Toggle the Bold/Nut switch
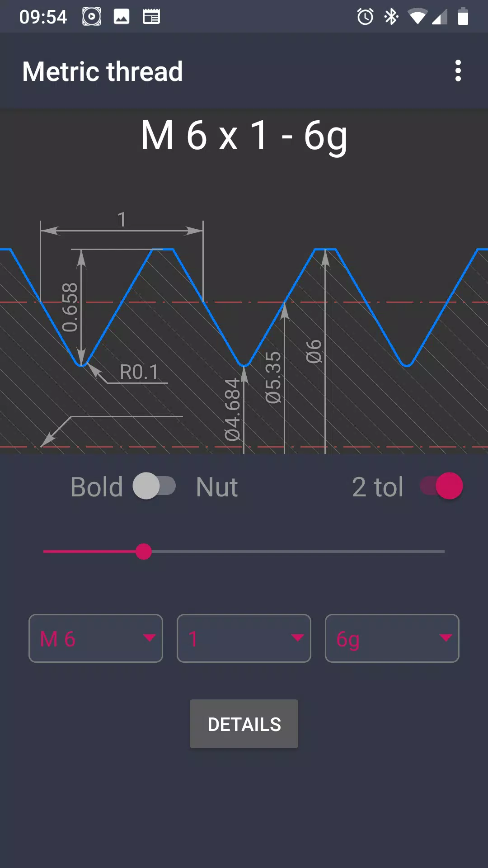This screenshot has width=488, height=868. click(154, 486)
